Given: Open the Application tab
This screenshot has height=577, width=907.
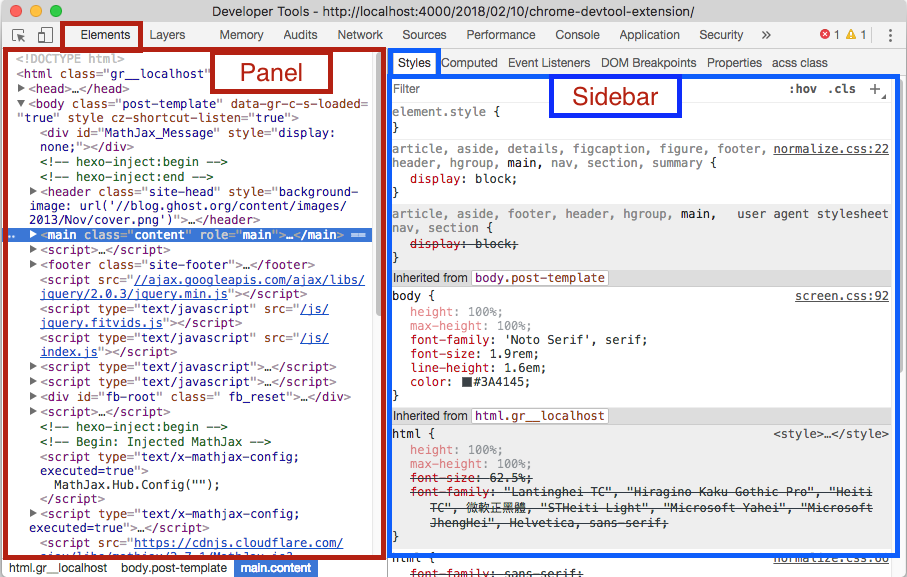Looking at the screenshot, I should coord(649,35).
